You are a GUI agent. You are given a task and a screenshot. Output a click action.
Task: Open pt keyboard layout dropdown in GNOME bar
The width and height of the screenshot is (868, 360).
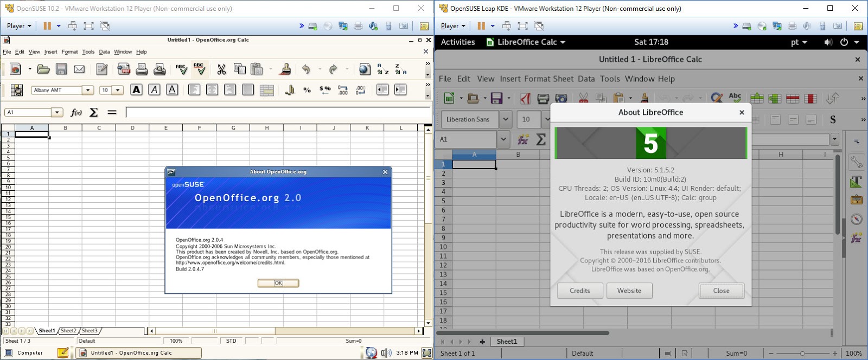coord(799,42)
